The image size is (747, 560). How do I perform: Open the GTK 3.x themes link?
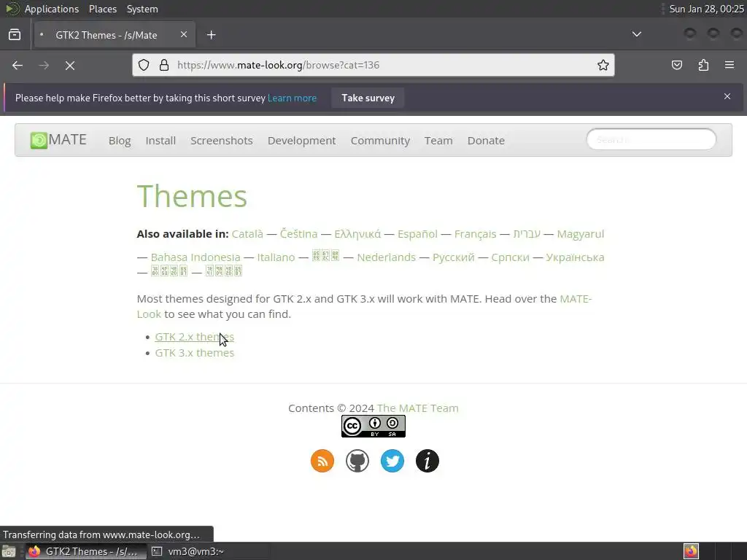point(194,353)
